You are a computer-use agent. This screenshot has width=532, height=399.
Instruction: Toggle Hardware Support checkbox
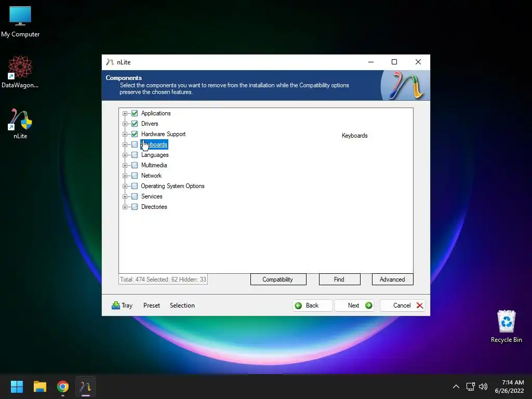click(135, 134)
